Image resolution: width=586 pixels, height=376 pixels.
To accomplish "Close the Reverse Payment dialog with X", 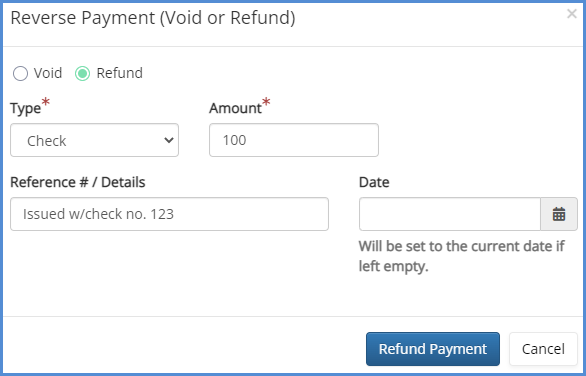I will pyautogui.click(x=571, y=14).
